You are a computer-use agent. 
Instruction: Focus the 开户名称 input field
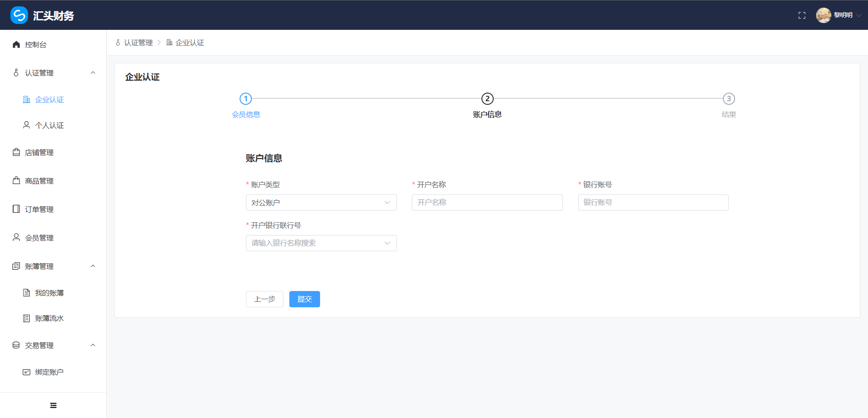(487, 202)
